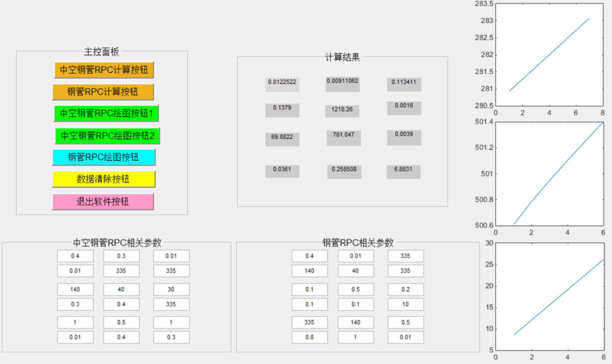Viewport: 612px width, 364px height.
Task: Click green 中空钢管RPC绘图按钮1
Action: point(106,113)
